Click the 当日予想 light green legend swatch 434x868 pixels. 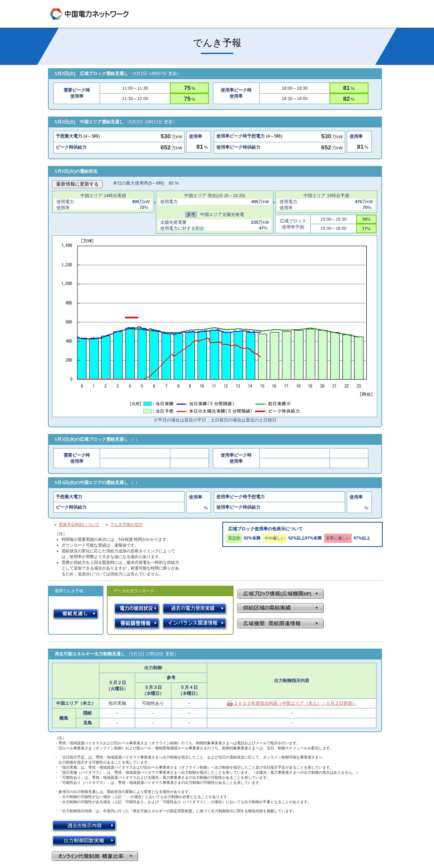(x=147, y=411)
